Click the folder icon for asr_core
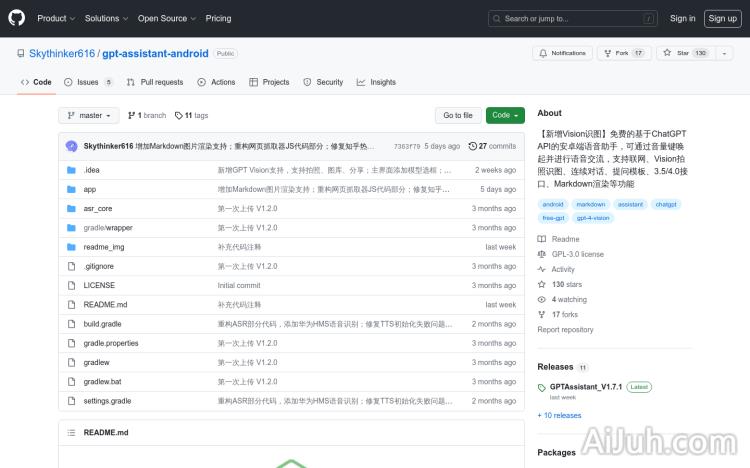This screenshot has width=750, height=468. click(x=71, y=208)
